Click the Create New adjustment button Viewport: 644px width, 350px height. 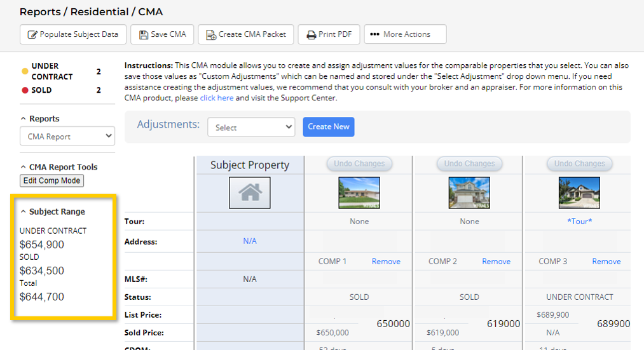(x=328, y=126)
